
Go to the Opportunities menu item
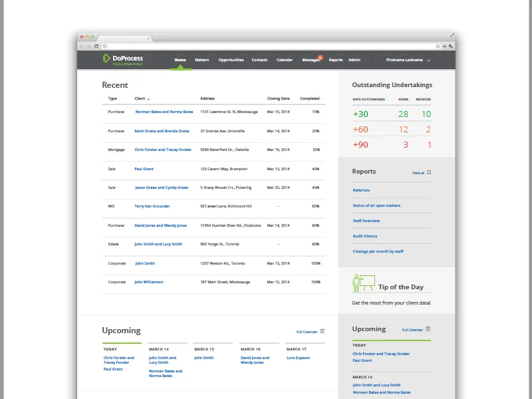(231, 60)
